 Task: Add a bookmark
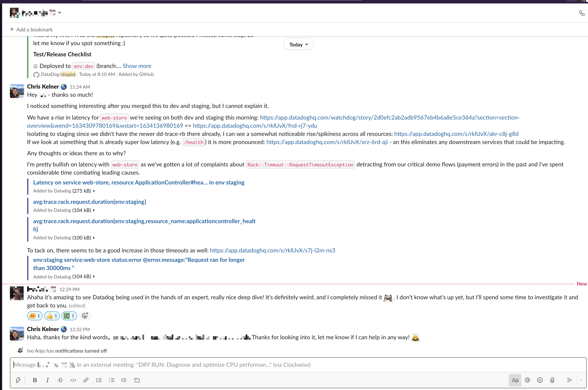point(31,30)
